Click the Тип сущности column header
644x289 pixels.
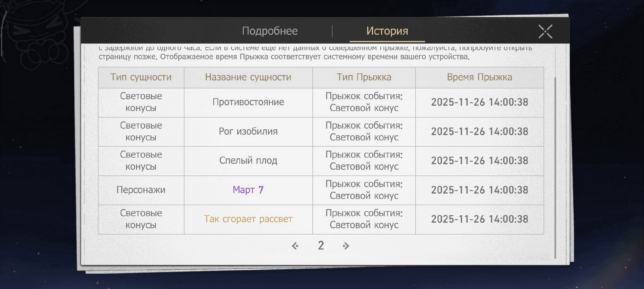[141, 77]
